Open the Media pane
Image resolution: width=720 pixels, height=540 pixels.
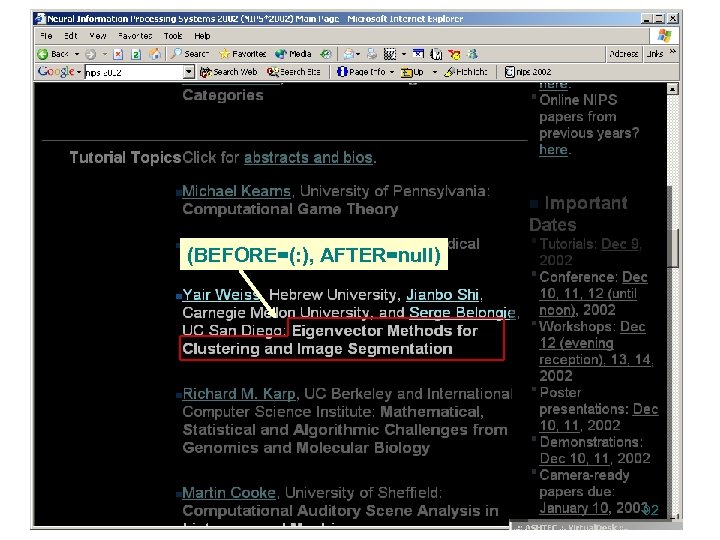pos(293,54)
